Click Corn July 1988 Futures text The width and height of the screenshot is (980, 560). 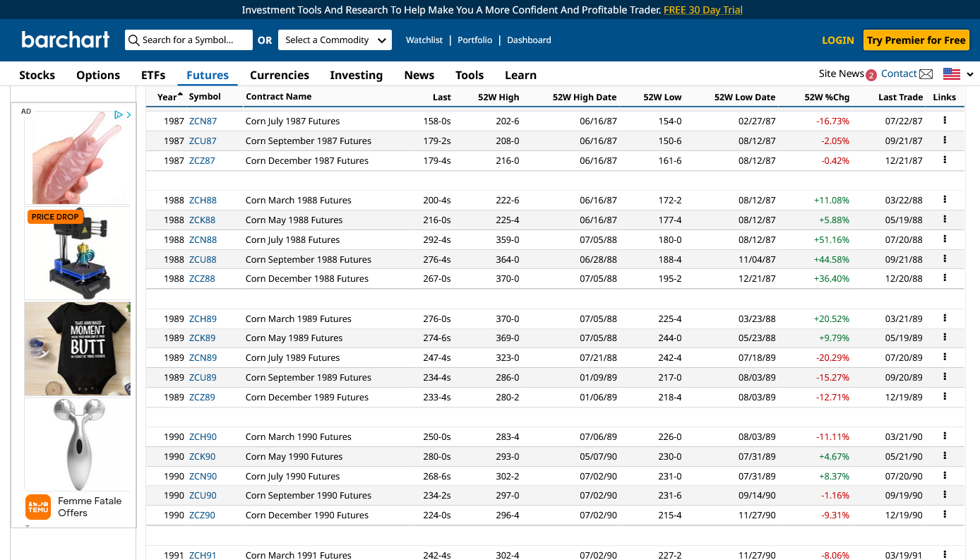coord(293,239)
